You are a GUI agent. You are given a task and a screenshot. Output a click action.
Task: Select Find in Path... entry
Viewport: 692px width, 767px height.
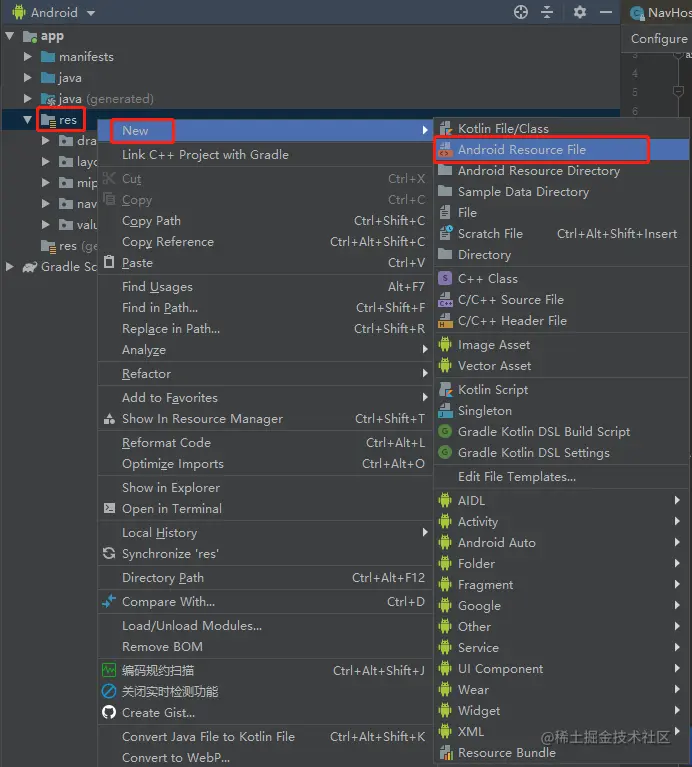pos(265,308)
